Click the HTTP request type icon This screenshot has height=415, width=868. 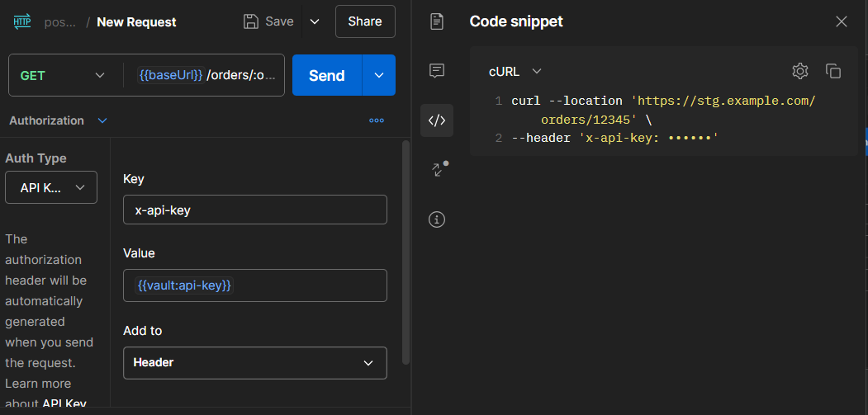click(21, 21)
